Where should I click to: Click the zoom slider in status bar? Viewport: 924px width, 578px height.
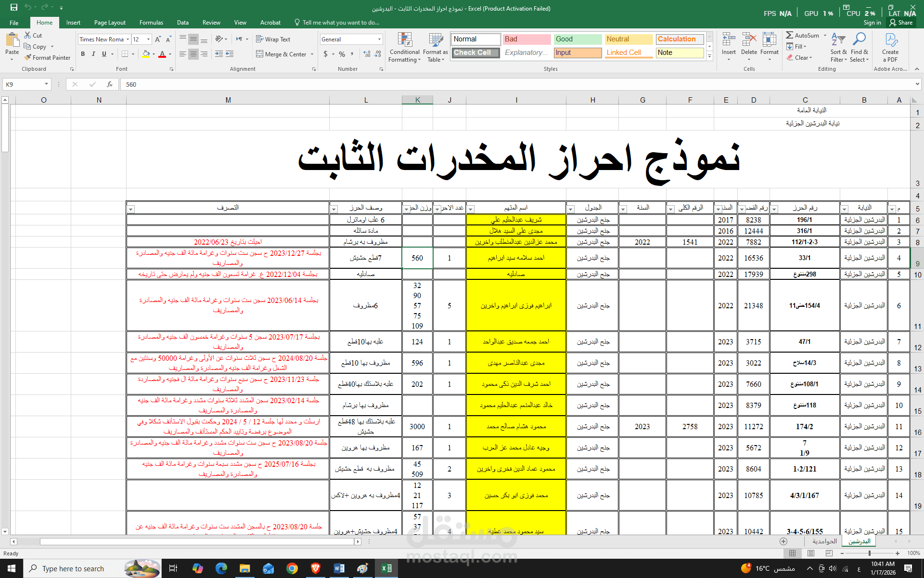[x=869, y=553]
